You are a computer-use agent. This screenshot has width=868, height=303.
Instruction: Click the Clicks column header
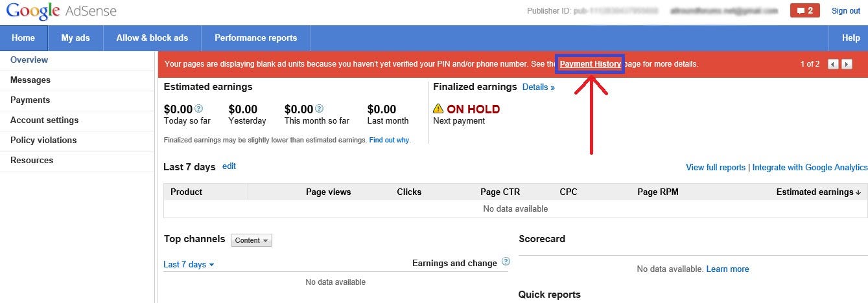409,192
